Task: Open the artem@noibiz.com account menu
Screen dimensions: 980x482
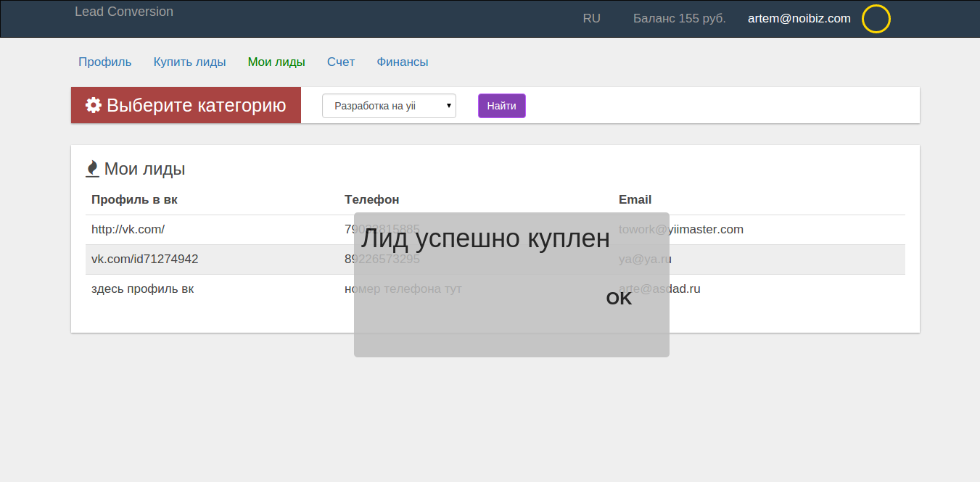Action: coord(799,18)
